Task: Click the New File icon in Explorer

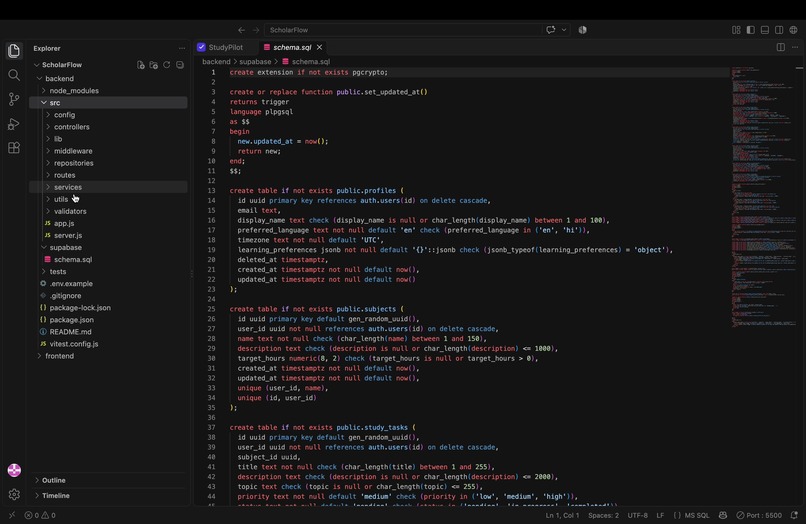Action: [x=140, y=65]
